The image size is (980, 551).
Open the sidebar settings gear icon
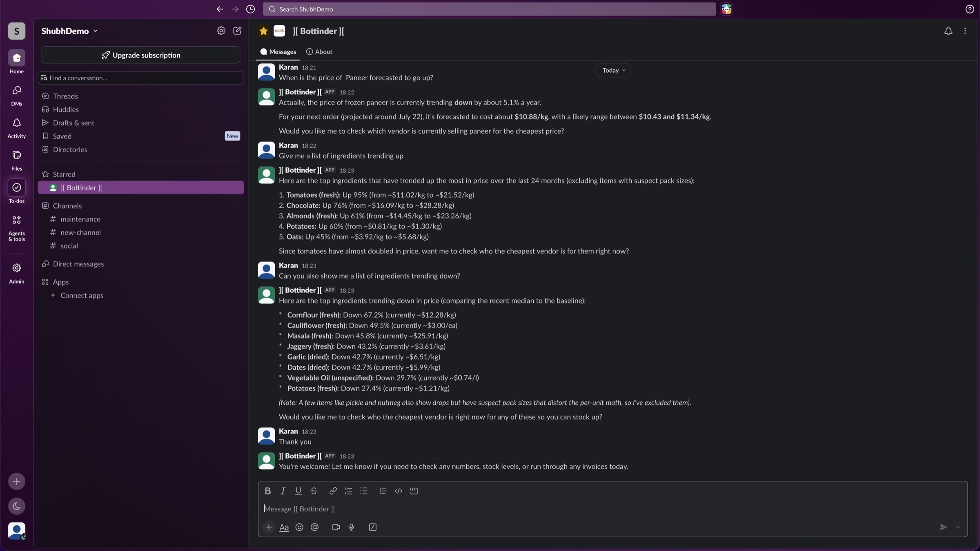[221, 31]
